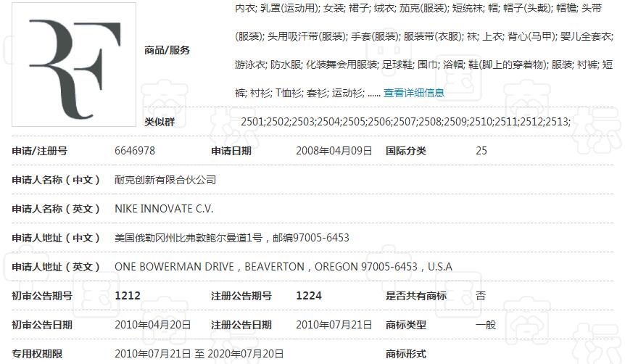The width and height of the screenshot is (625, 364).
Task: Click the RF trademark logo image
Action: click(x=74, y=65)
